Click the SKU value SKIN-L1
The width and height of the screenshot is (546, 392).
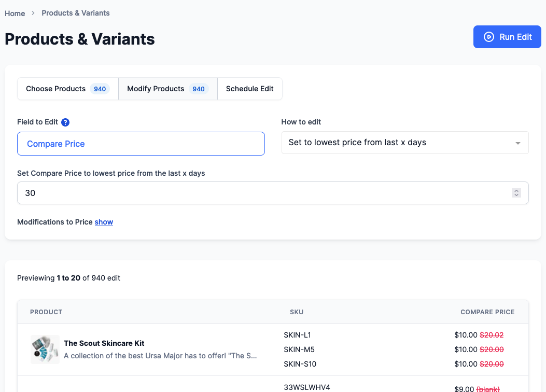[298, 335]
